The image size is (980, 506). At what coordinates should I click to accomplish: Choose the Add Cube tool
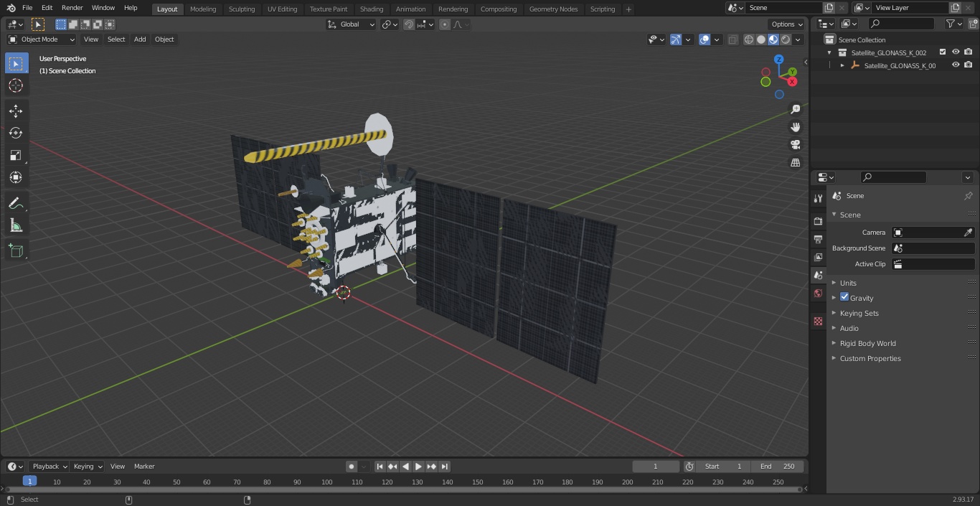tap(16, 250)
